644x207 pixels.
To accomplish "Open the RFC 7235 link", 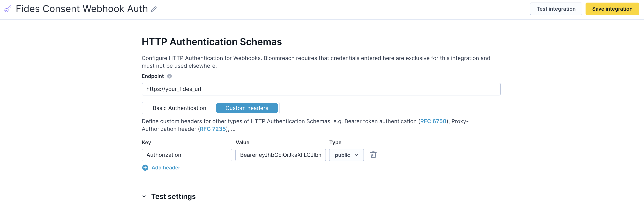I will pos(213,129).
